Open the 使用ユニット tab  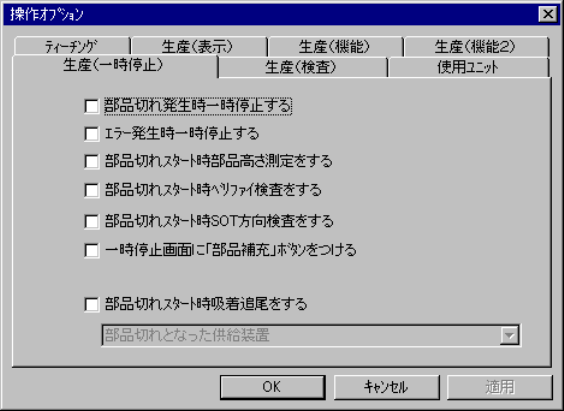(x=469, y=67)
